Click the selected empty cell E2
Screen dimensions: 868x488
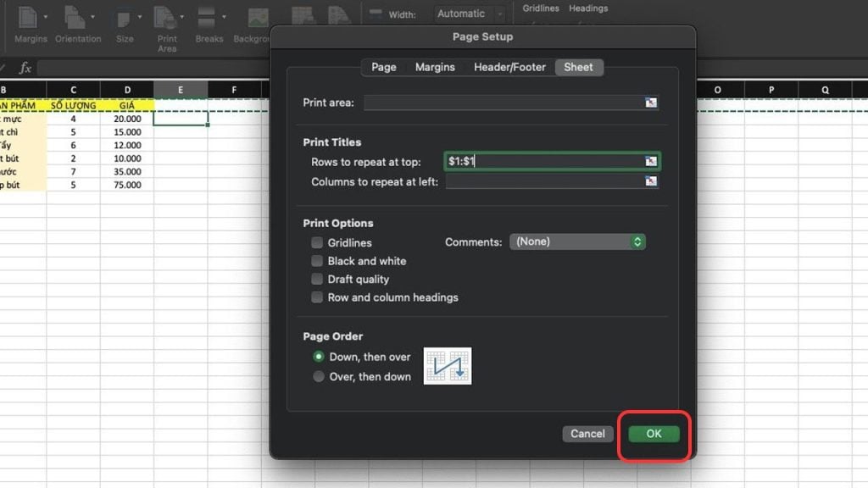point(181,119)
